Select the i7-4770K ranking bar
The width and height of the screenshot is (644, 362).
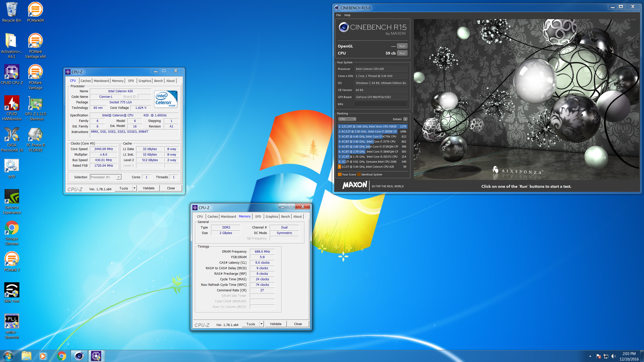click(x=372, y=137)
